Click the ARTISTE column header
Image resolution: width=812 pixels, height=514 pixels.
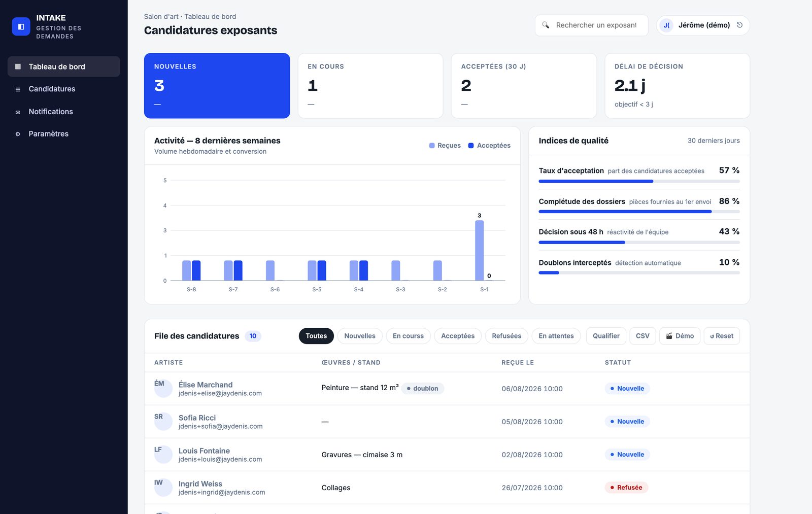[x=168, y=363]
